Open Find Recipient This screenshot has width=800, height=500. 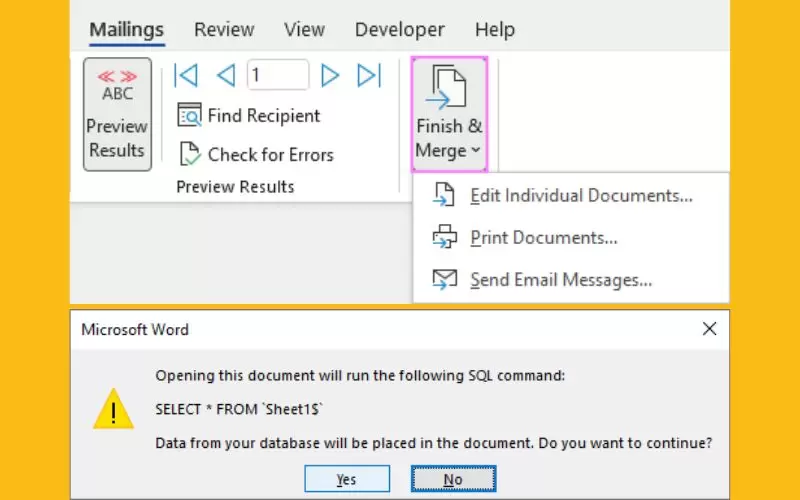click(248, 116)
